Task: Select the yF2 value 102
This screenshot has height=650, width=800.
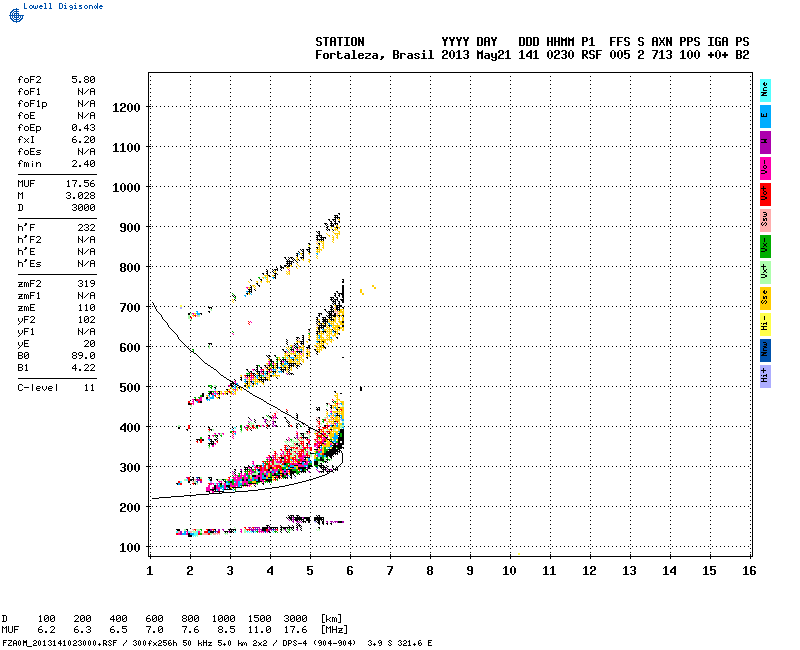Action: tap(86, 320)
